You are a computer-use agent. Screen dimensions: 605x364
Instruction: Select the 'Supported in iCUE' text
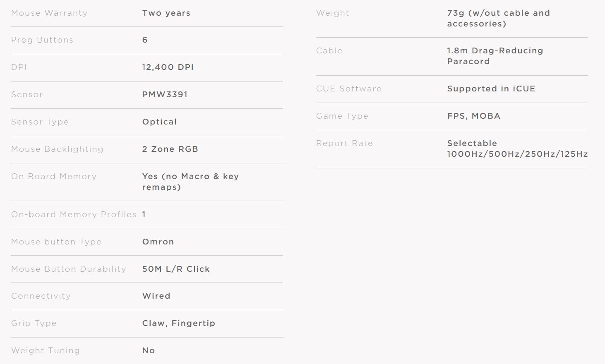tap(491, 89)
